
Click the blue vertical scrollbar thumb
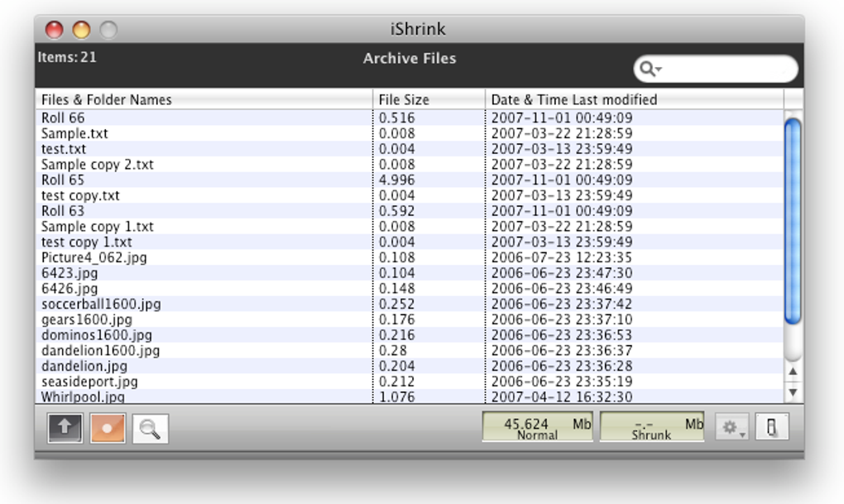pyautogui.click(x=793, y=221)
